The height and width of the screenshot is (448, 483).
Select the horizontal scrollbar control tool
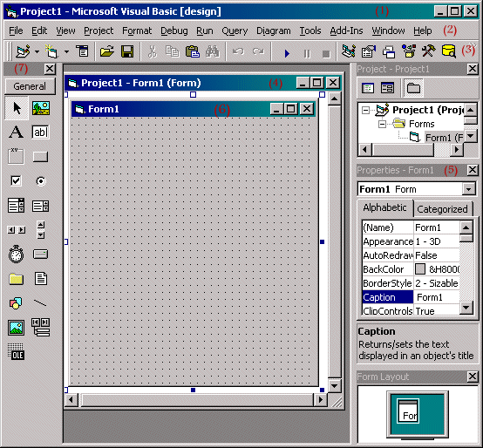[17, 230]
